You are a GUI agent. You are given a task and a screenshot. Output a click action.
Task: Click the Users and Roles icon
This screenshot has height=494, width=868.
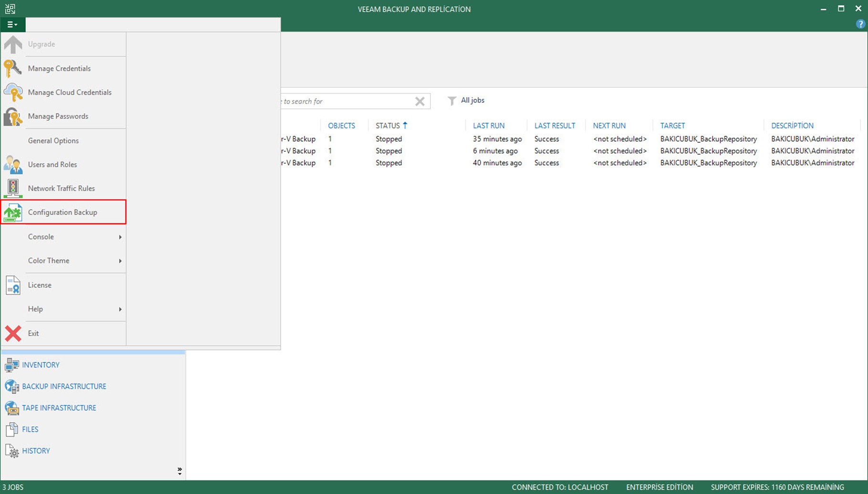pos(13,165)
